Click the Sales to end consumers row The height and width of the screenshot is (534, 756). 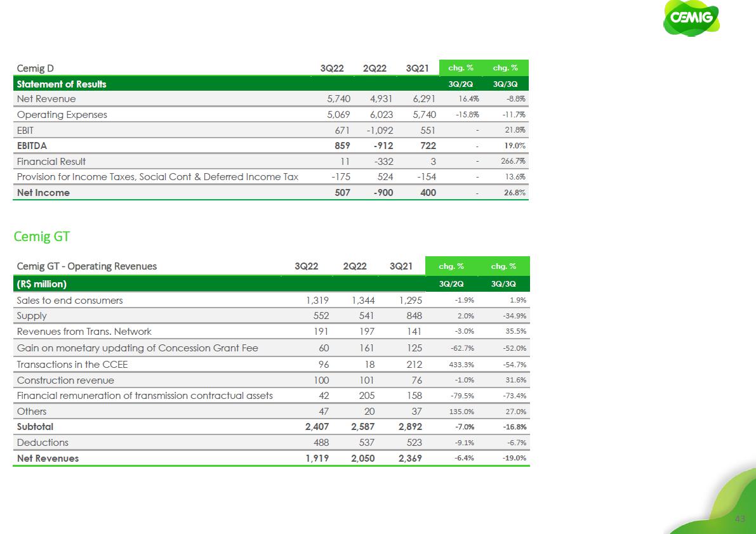pos(70,300)
